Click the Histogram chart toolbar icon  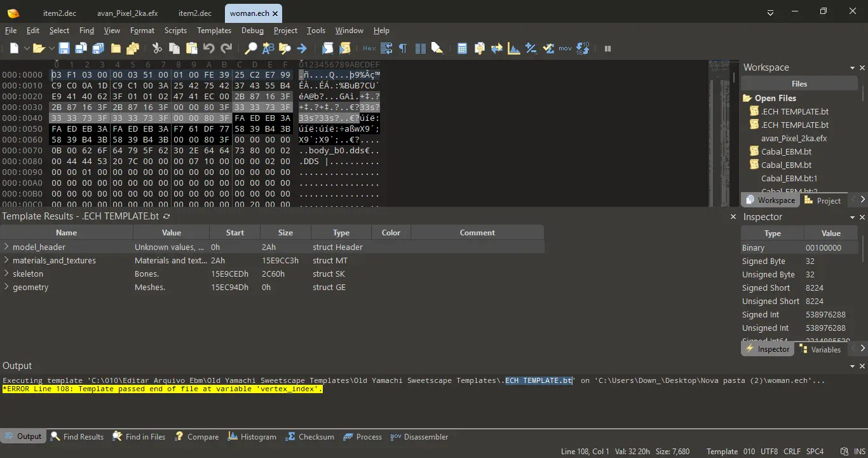[514, 48]
